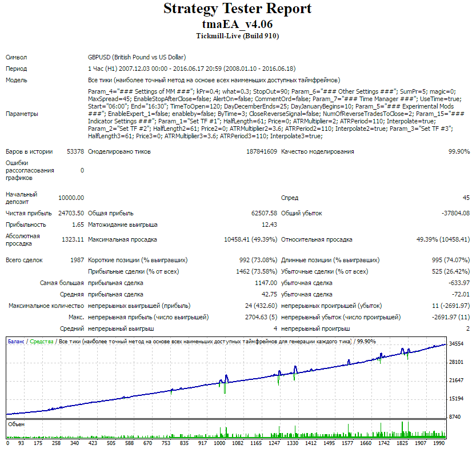
Task: Click the 'Спред' label
Action: coord(290,198)
